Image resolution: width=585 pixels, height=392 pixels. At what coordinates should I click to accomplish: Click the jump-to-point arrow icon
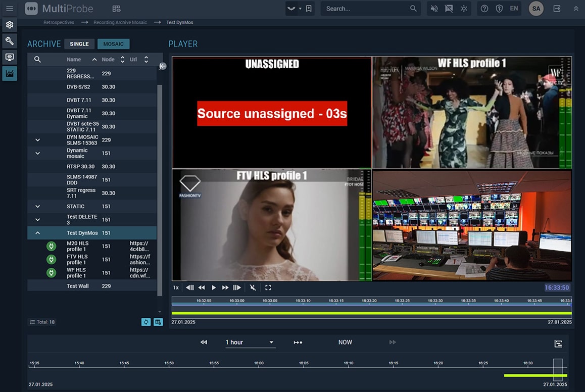coord(298,342)
